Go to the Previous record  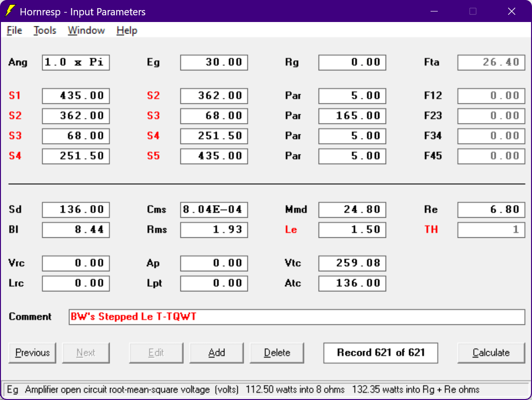tap(33, 353)
